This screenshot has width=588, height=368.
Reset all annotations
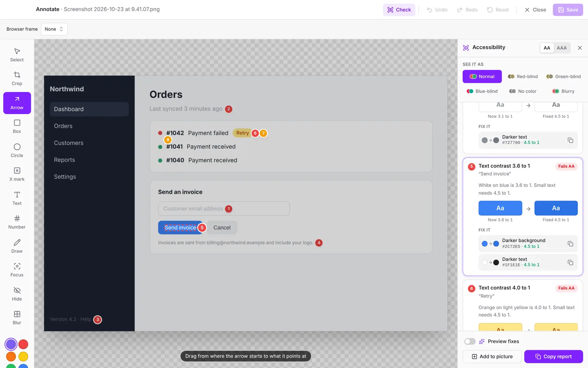[498, 10]
